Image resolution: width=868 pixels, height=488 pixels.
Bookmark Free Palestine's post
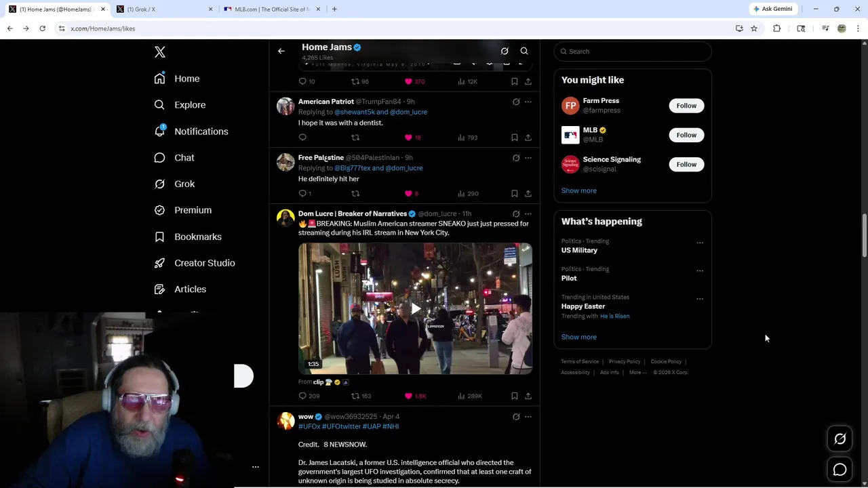click(515, 194)
